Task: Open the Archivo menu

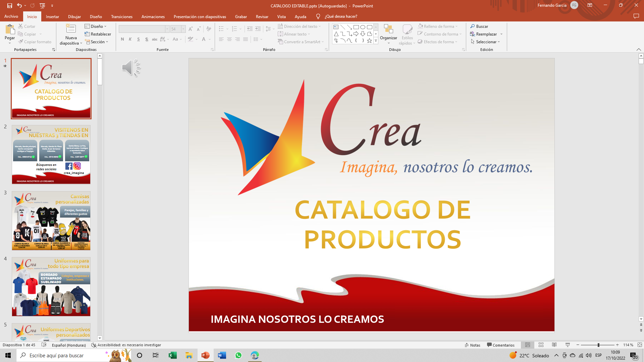Action: tap(11, 16)
